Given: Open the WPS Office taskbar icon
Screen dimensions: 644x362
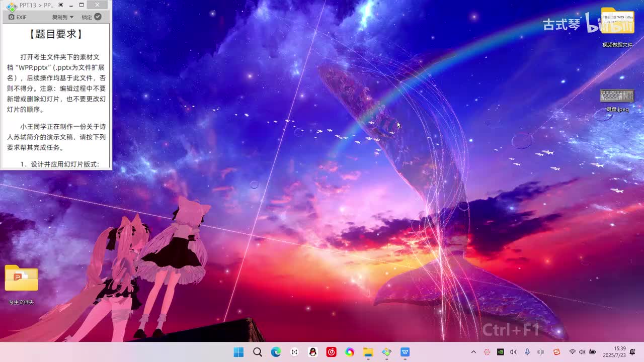Looking at the screenshot, I should pos(405,352).
